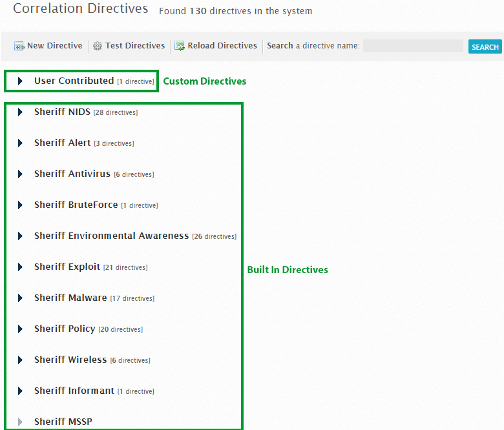504x430 pixels.
Task: Expand Sheriff Antivirus arrow
Action: 20,174
